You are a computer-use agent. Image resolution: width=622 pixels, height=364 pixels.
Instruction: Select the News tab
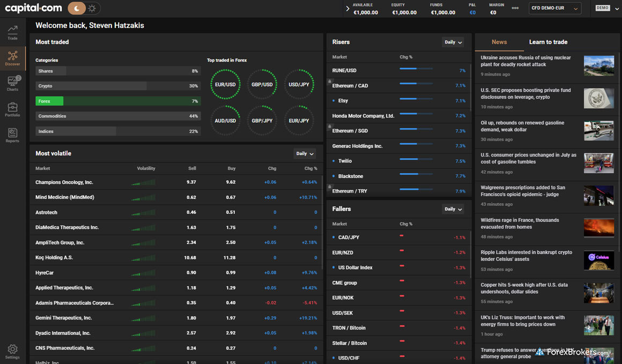(x=499, y=42)
